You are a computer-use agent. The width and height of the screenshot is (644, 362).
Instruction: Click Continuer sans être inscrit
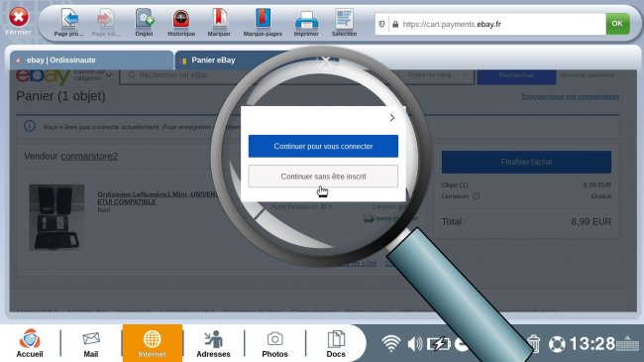(323, 177)
